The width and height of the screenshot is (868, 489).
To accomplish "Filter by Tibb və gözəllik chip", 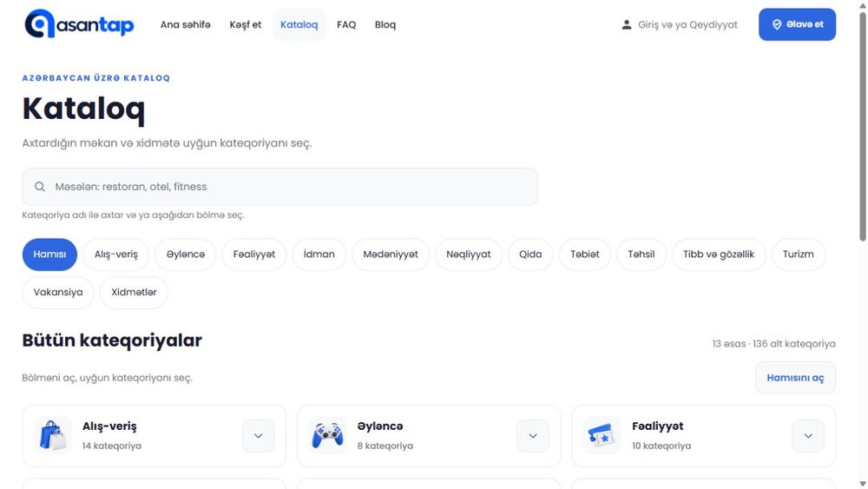I will [x=719, y=254].
